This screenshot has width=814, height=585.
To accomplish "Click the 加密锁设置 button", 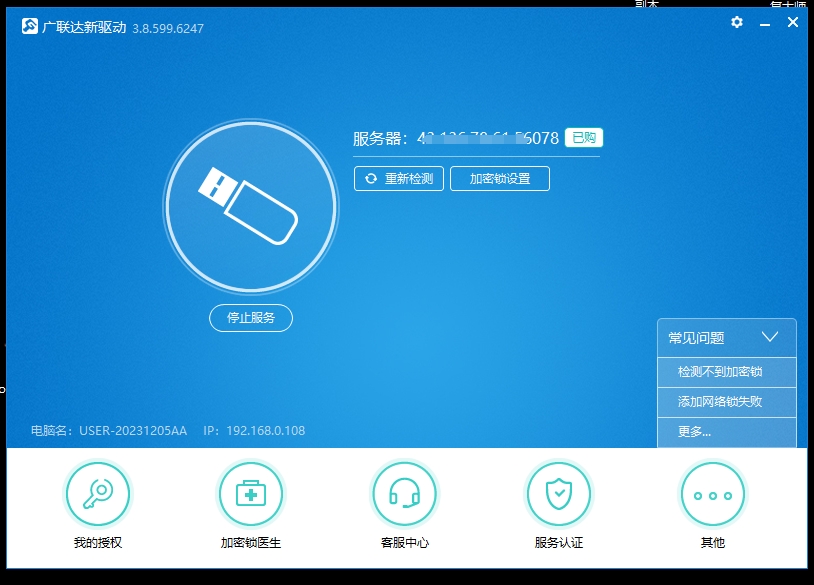I will tap(500, 179).
